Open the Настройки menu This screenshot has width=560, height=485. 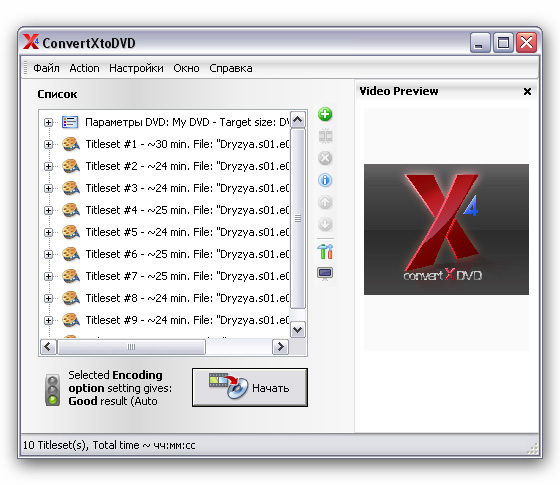[x=136, y=68]
